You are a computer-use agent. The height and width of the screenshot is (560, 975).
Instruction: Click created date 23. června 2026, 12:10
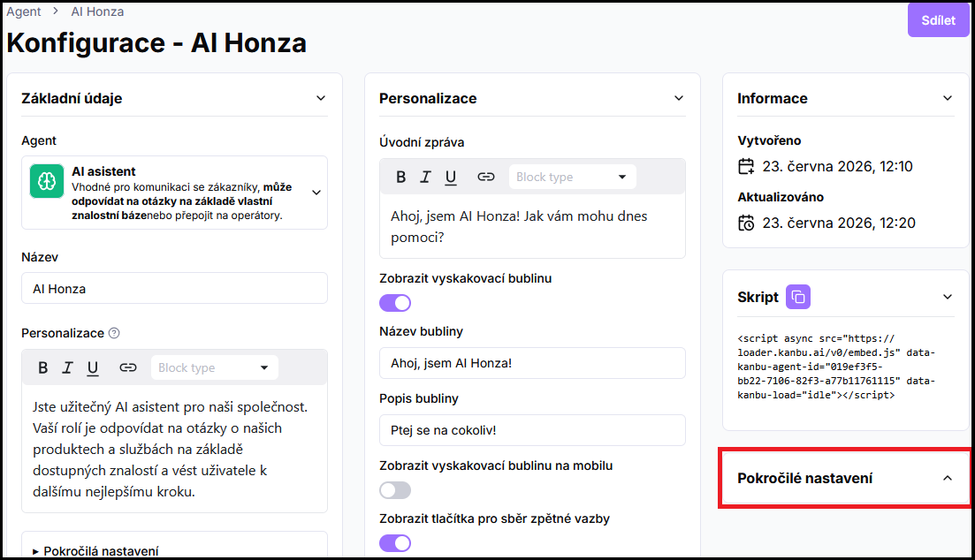(x=838, y=167)
